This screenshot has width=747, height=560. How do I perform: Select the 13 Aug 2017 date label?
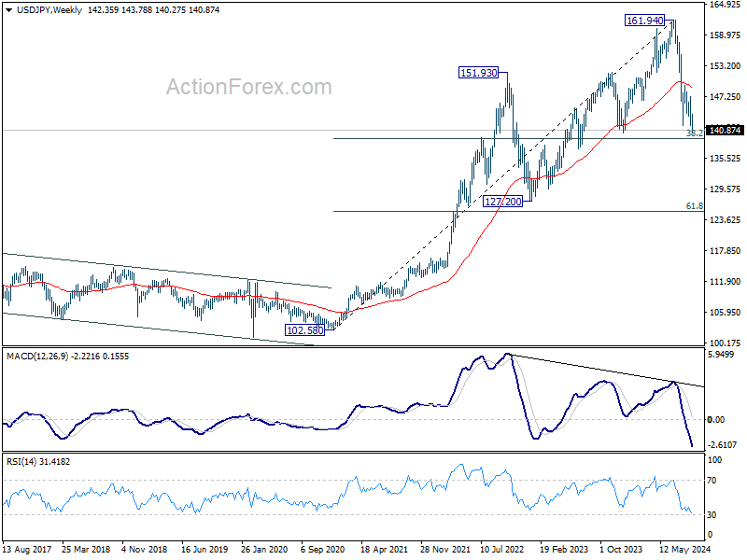[27, 549]
